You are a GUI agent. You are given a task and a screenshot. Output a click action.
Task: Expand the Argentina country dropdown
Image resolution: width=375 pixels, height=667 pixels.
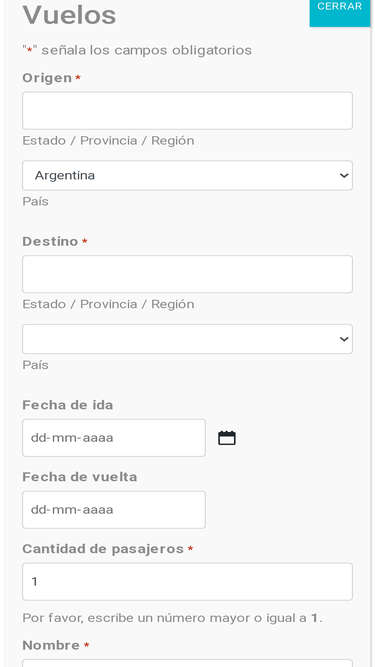point(187,175)
